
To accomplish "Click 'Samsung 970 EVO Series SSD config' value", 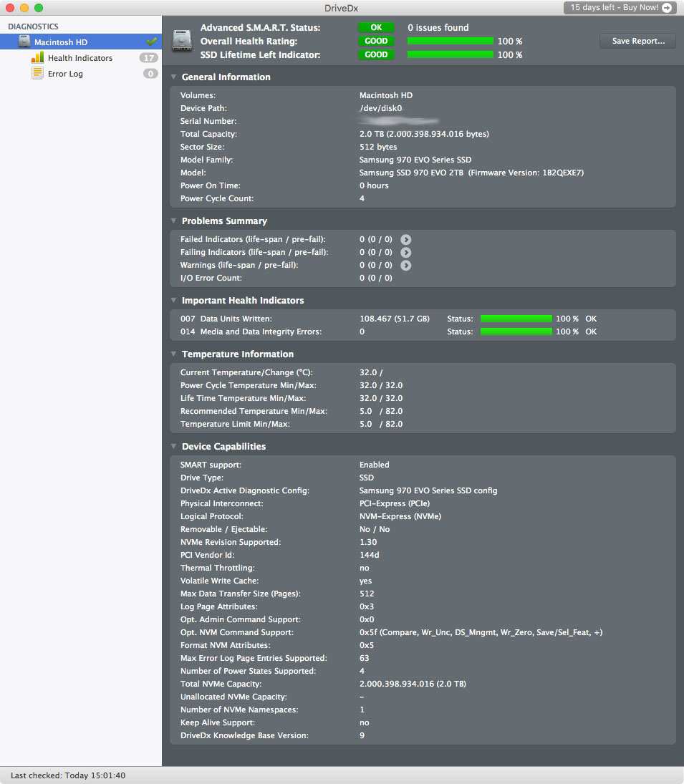I will click(428, 490).
